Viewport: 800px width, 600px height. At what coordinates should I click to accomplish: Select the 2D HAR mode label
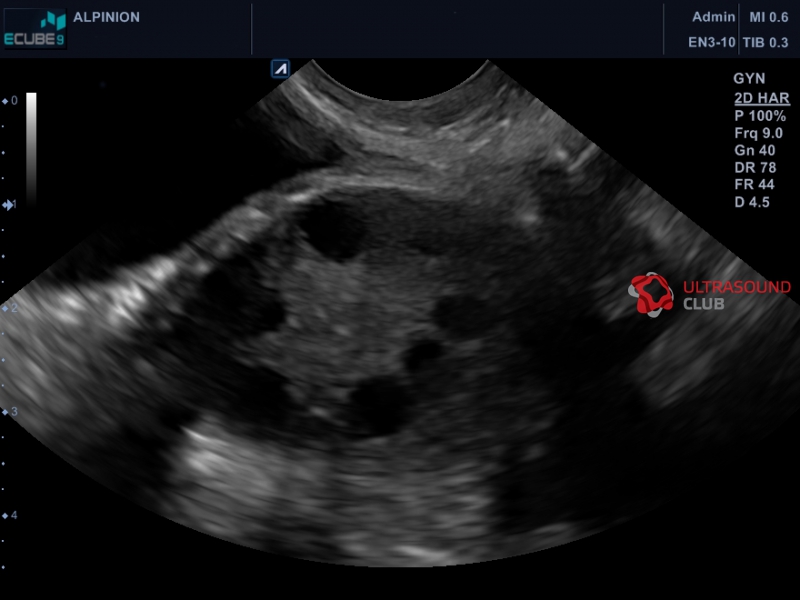click(x=762, y=98)
